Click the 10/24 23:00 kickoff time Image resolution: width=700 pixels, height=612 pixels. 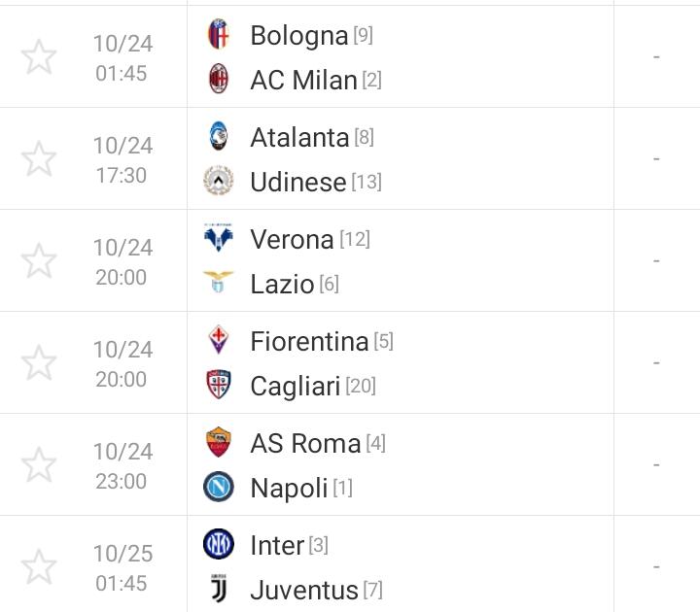122,466
